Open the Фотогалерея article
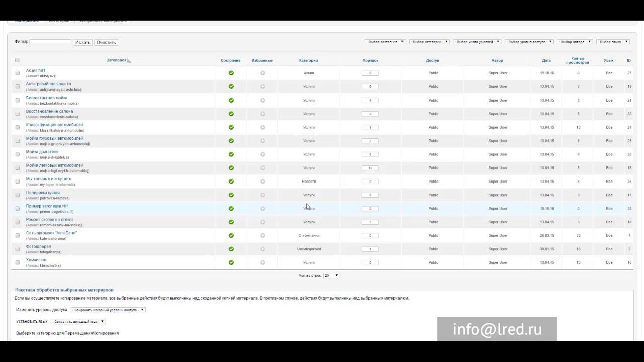Screen dimensions: 644x362 click(38, 246)
